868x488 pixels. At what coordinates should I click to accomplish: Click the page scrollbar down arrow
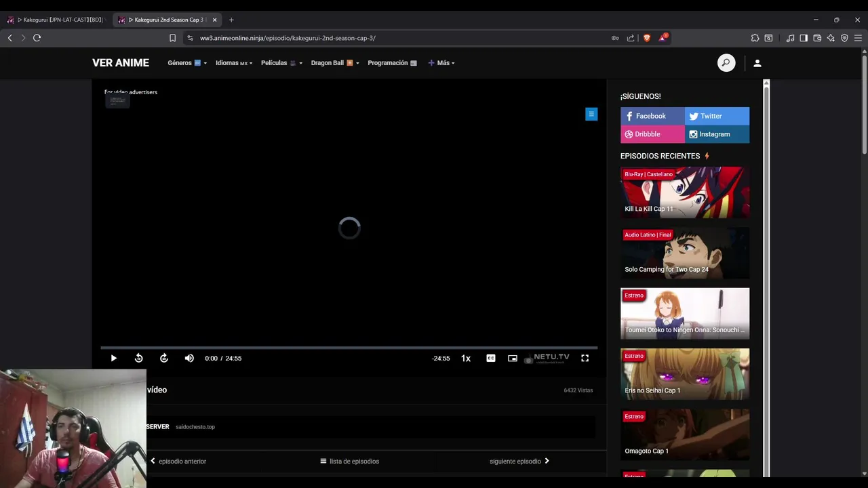coord(864,473)
